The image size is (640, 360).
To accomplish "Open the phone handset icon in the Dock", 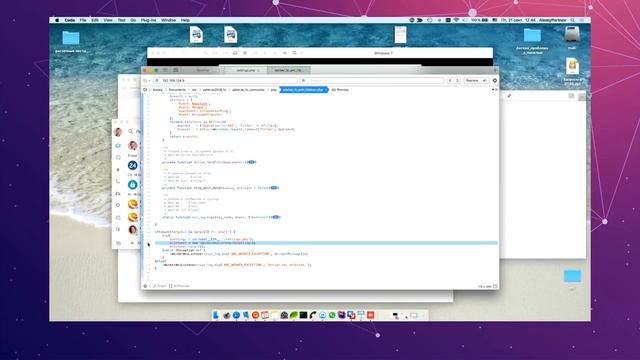I will 313,315.
